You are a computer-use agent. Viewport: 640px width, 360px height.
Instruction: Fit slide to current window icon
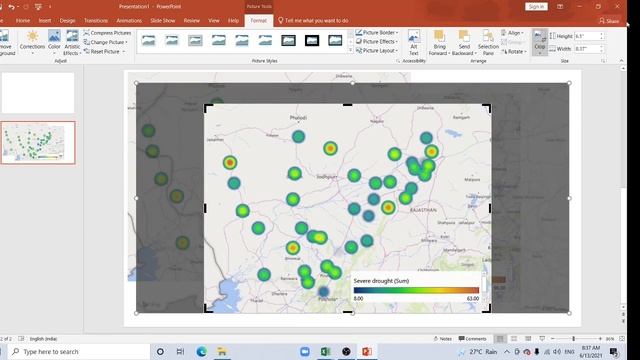pyautogui.click(x=622, y=339)
